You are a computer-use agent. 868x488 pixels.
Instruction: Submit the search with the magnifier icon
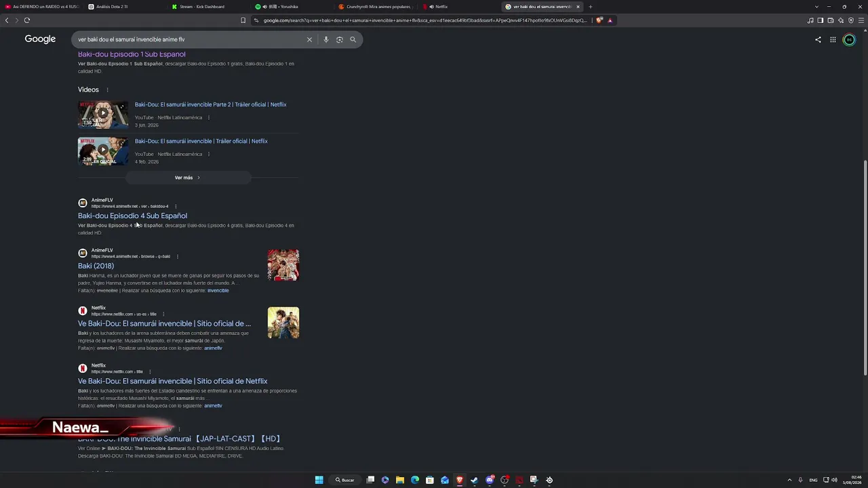pyautogui.click(x=353, y=39)
